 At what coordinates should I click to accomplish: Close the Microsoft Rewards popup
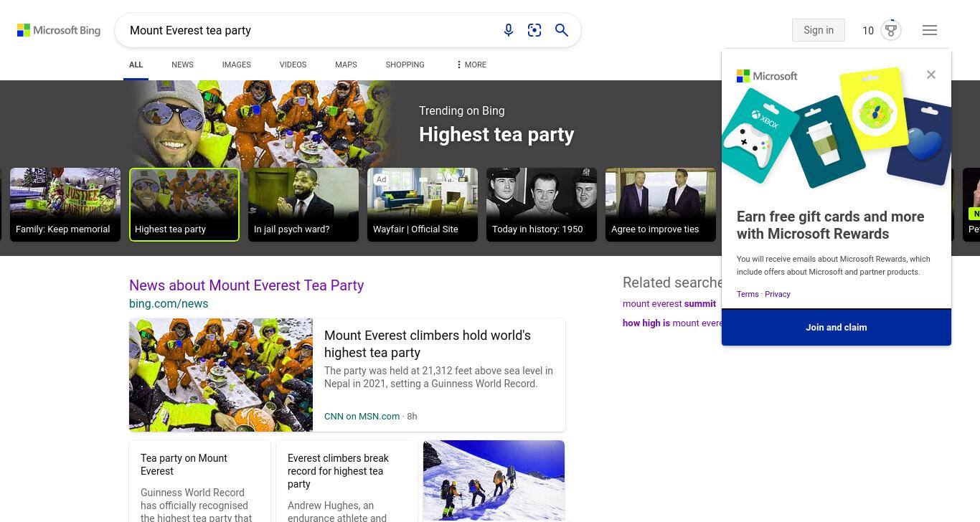click(x=931, y=75)
